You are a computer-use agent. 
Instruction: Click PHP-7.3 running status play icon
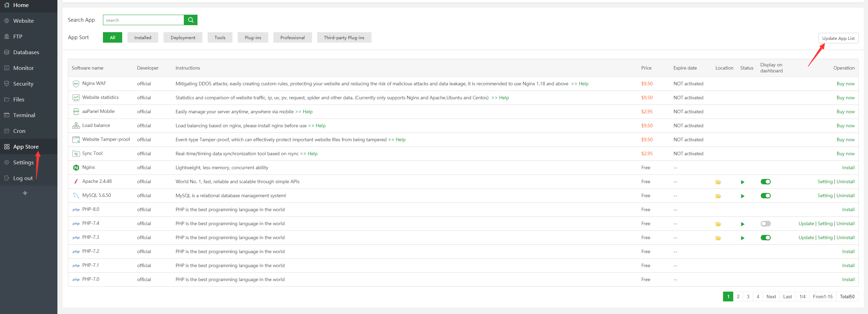(743, 238)
